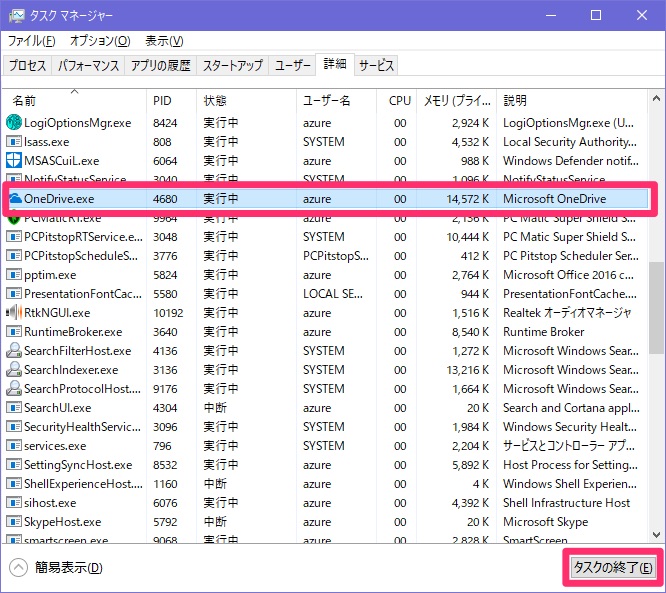
Task: Click the SkypeHost.exe icon
Action: 14,522
